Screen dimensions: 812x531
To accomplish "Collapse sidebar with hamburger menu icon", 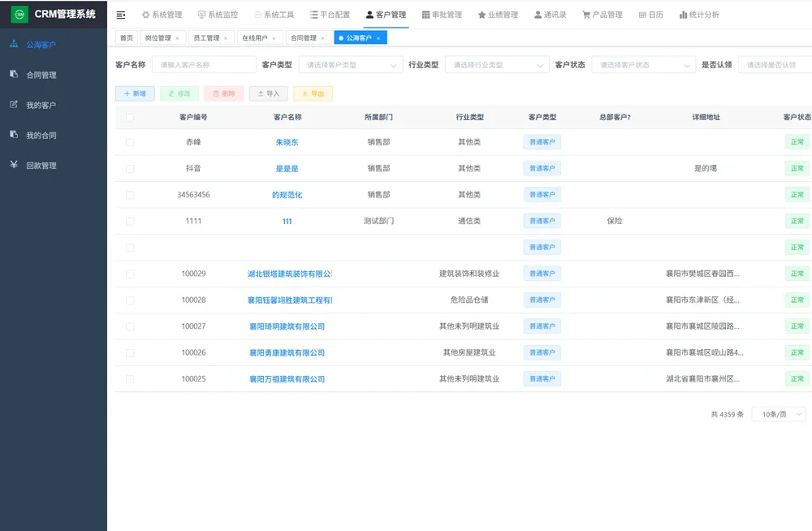I will [121, 15].
